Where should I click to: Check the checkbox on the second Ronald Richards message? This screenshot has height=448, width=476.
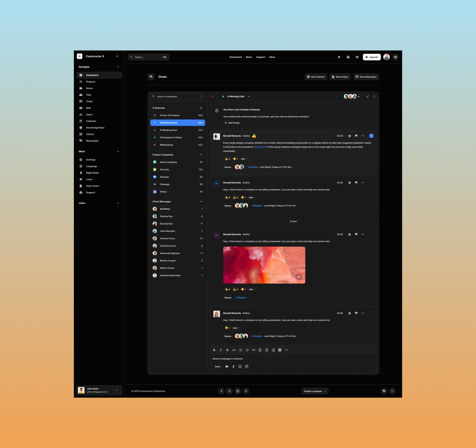point(371,183)
